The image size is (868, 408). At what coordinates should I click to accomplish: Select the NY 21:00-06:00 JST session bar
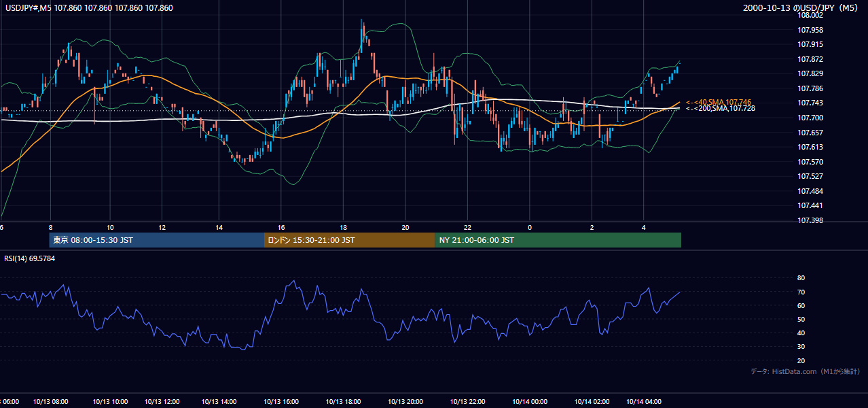(x=558, y=240)
